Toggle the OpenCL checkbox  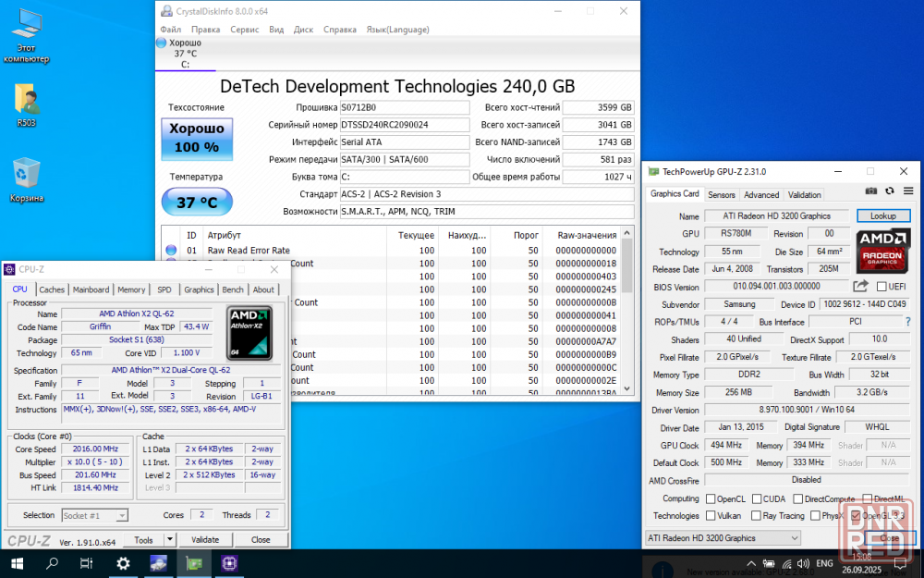[711, 499]
